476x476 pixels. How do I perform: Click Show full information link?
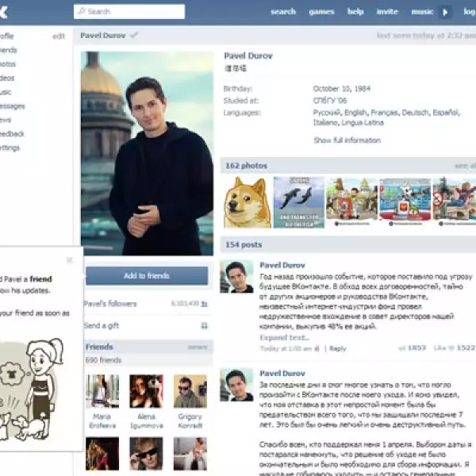347,140
